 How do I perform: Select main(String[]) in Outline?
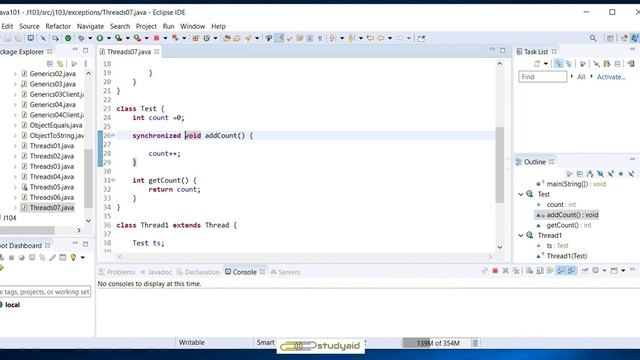[x=576, y=184]
